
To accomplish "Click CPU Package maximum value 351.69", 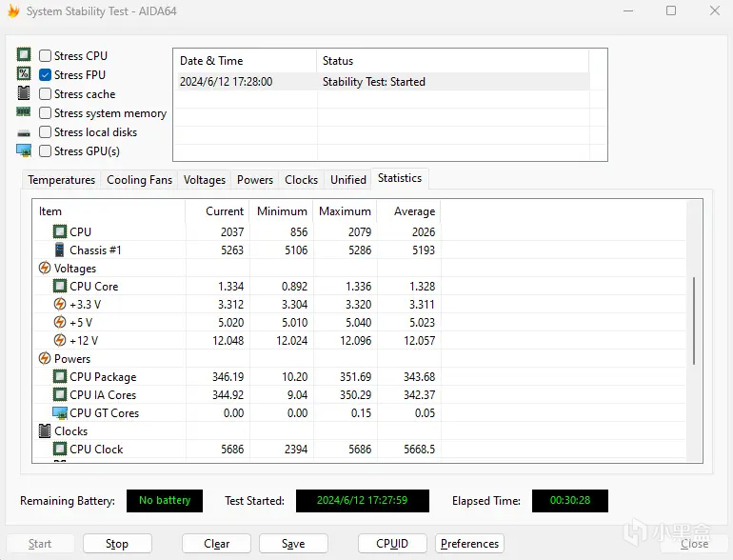I will [x=355, y=376].
